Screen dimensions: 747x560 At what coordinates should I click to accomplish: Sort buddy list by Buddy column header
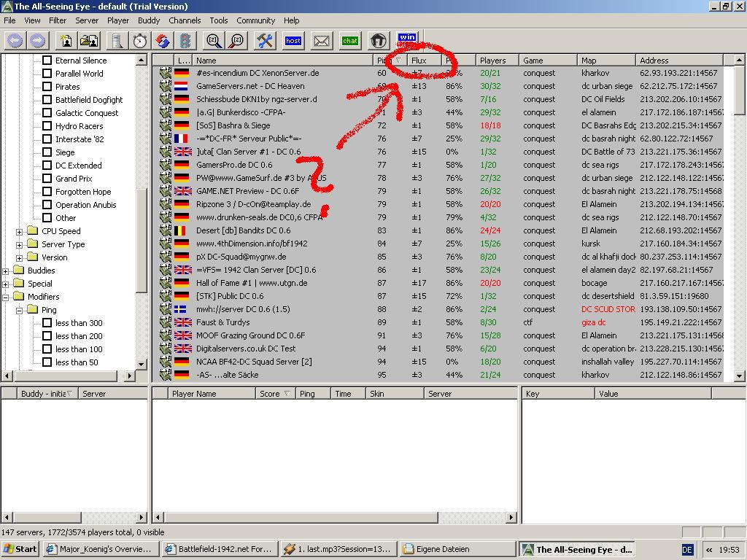click(x=47, y=394)
